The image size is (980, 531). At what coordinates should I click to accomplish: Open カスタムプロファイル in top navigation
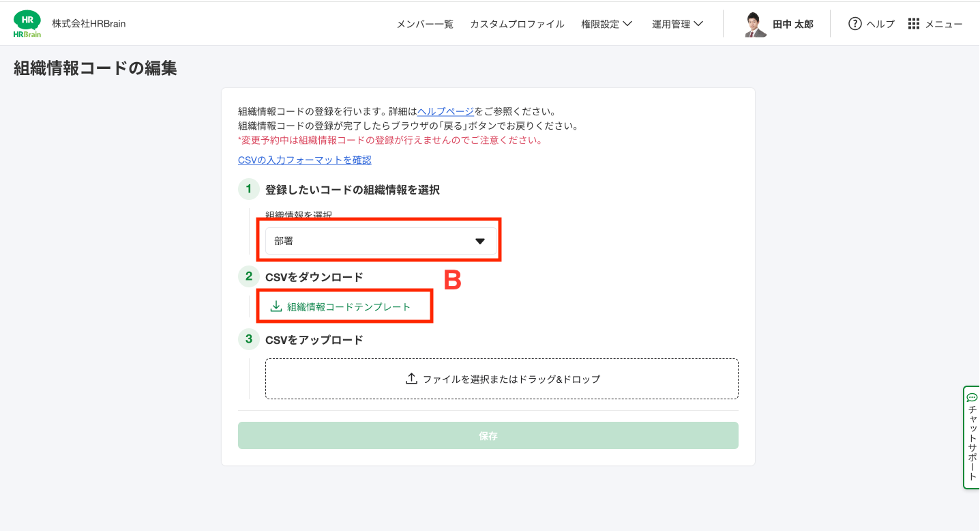pyautogui.click(x=517, y=24)
